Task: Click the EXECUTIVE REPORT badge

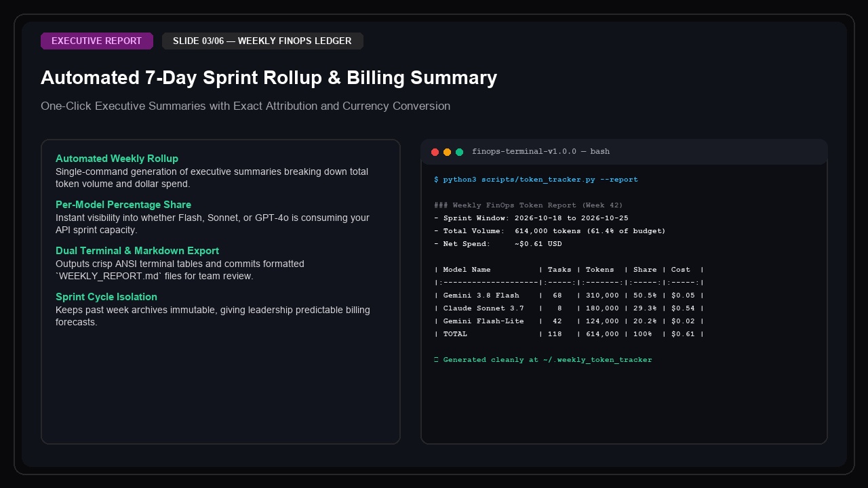Action: tap(97, 41)
